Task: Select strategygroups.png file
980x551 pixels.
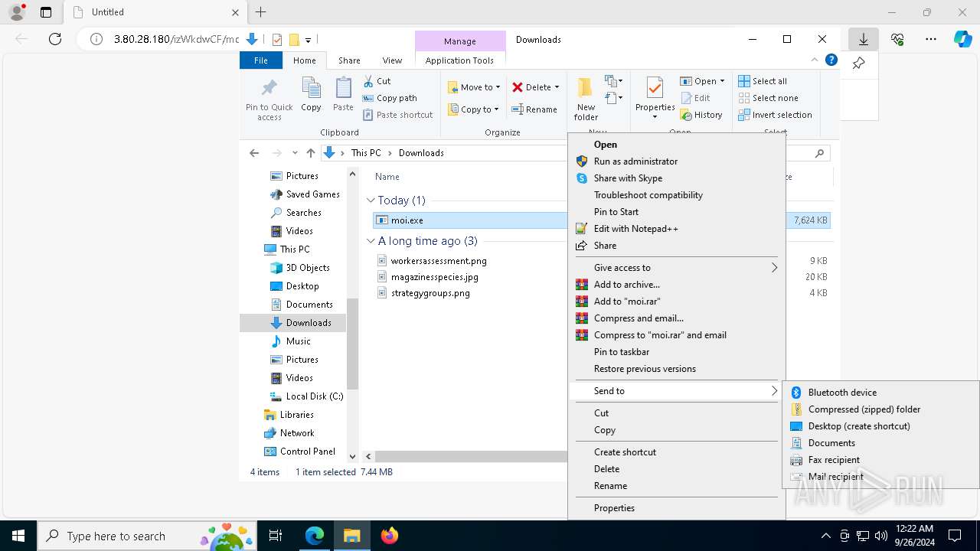Action: 430,293
